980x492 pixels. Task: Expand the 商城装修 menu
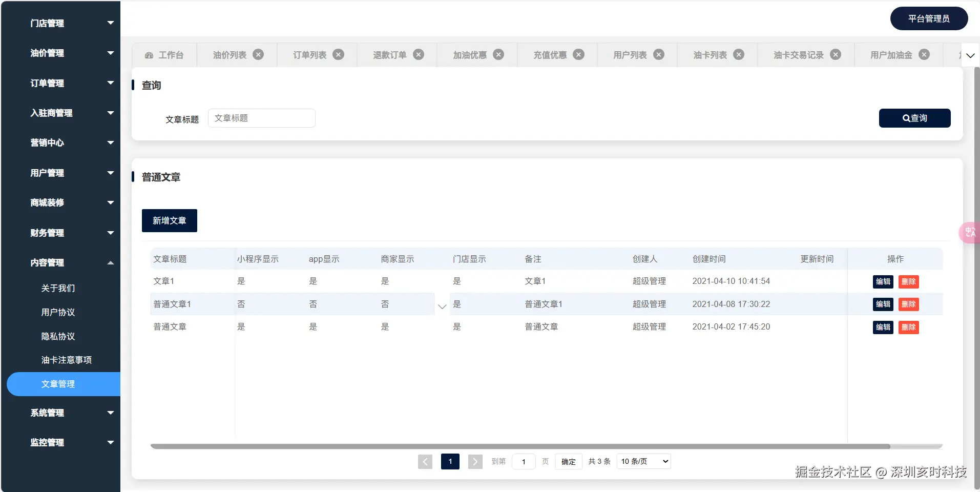click(60, 202)
